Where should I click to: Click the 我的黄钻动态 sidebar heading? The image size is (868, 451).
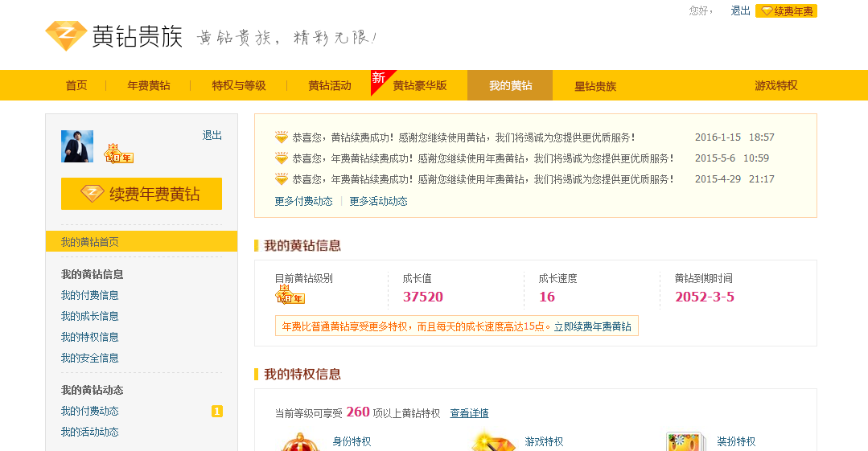click(x=92, y=390)
